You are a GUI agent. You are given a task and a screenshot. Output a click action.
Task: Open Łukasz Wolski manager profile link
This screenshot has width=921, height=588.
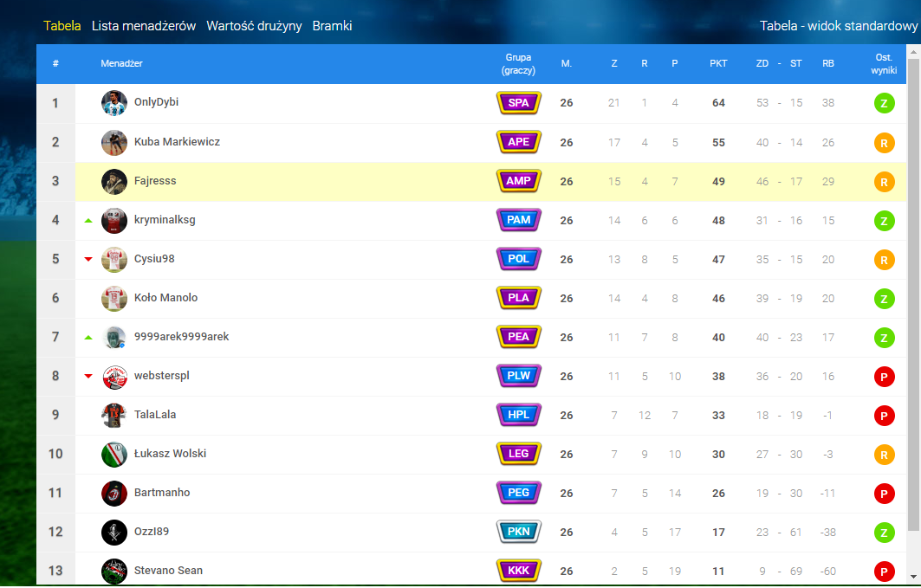point(170,454)
